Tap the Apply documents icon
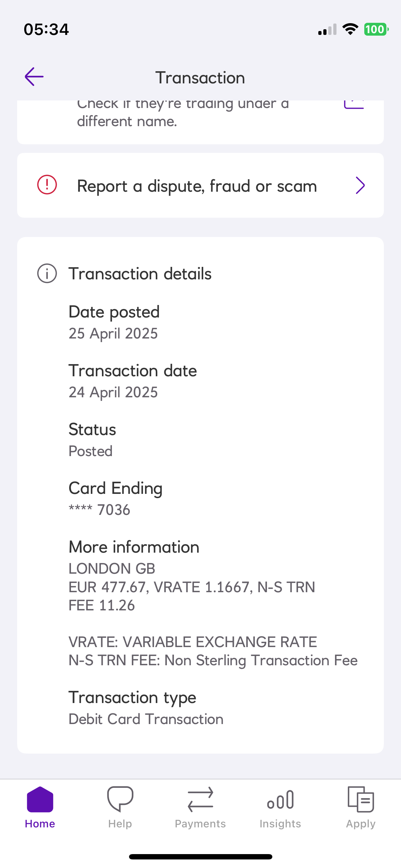Screen dimensions: 401x868 coord(361,799)
